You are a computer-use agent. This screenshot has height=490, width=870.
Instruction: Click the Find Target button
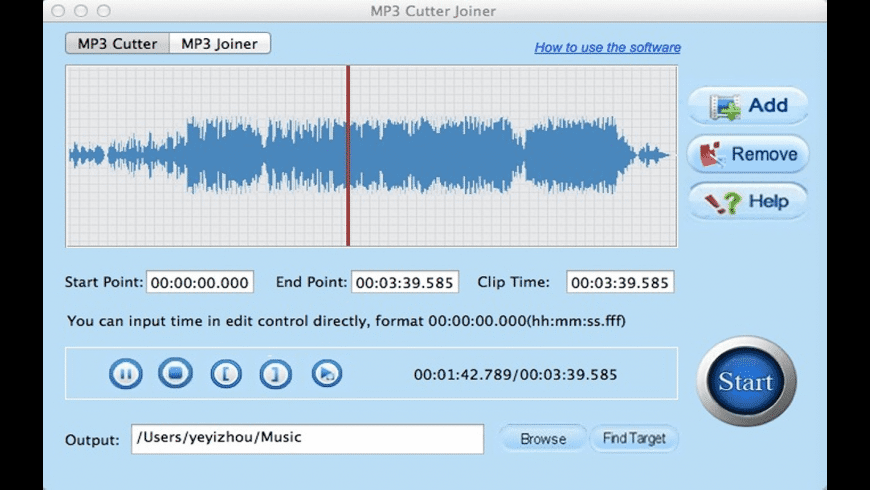click(634, 439)
